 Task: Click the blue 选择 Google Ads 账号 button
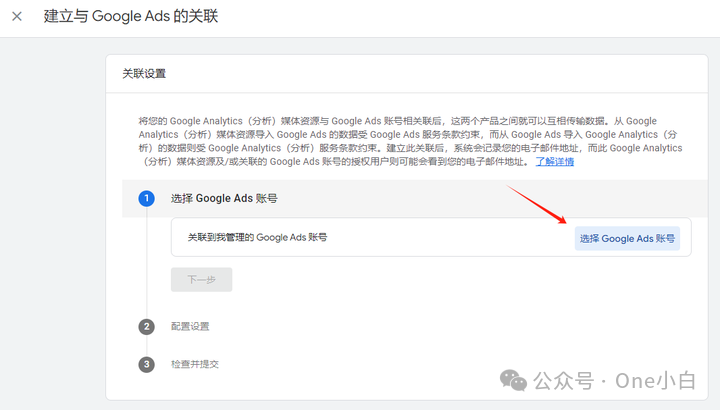627,238
